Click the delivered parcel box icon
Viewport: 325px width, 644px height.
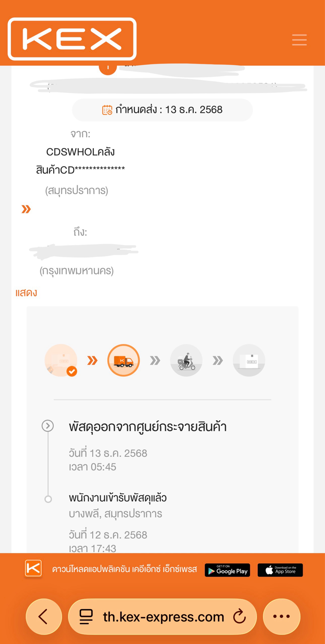click(x=249, y=360)
